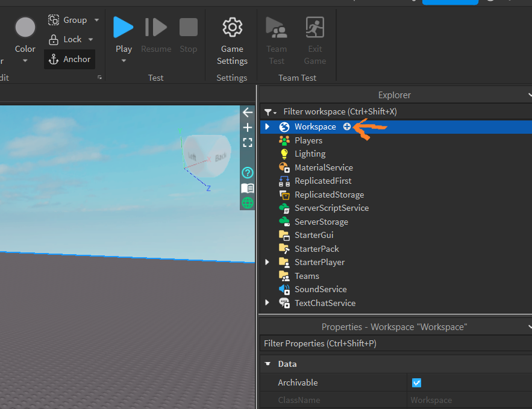This screenshot has width=532, height=409.
Task: Click the Color circle swatch
Action: (x=25, y=28)
